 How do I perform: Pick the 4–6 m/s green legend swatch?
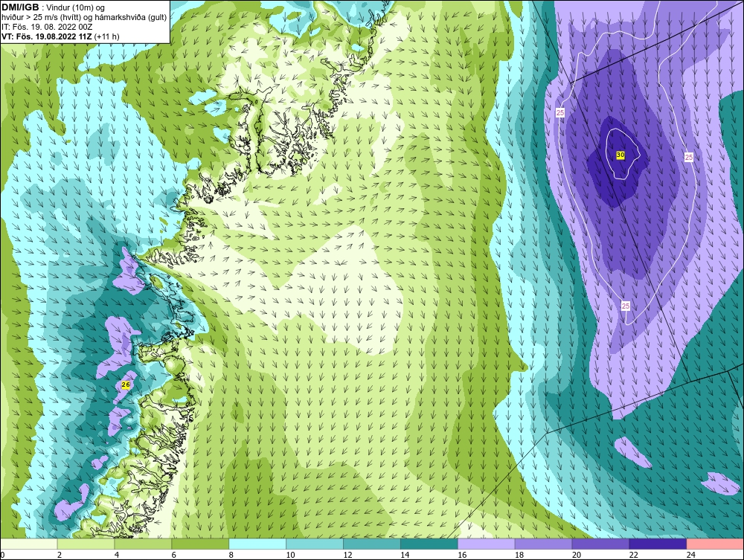pyautogui.click(x=143, y=544)
